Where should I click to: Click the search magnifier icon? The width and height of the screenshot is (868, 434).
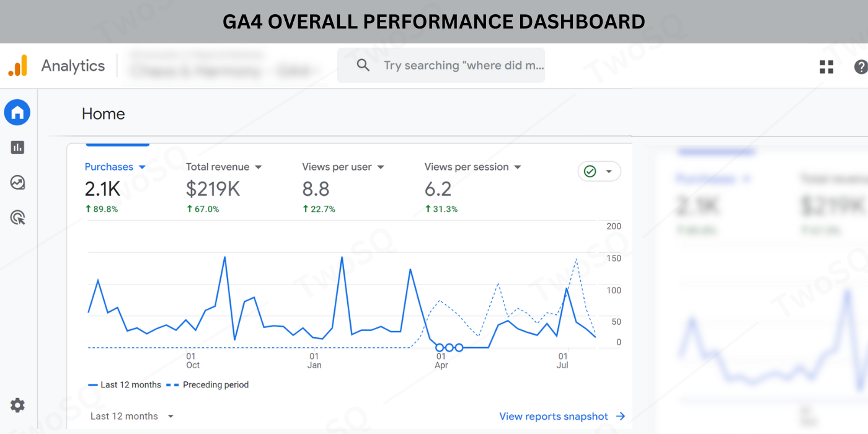click(363, 65)
